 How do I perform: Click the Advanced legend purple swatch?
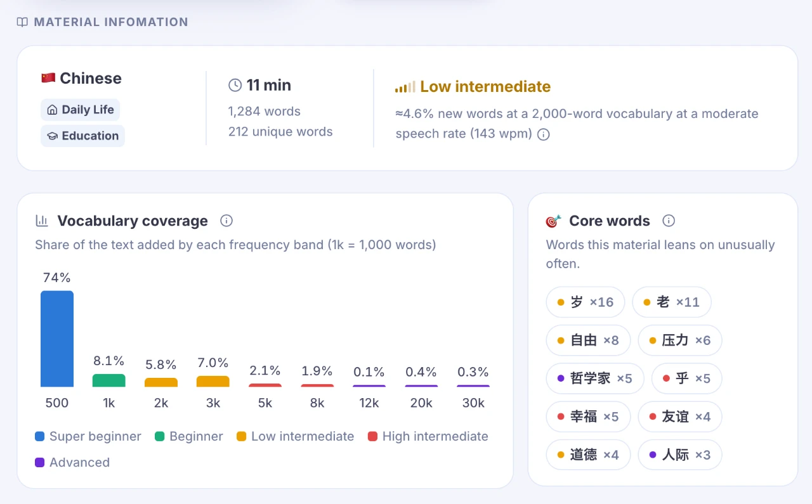click(40, 462)
